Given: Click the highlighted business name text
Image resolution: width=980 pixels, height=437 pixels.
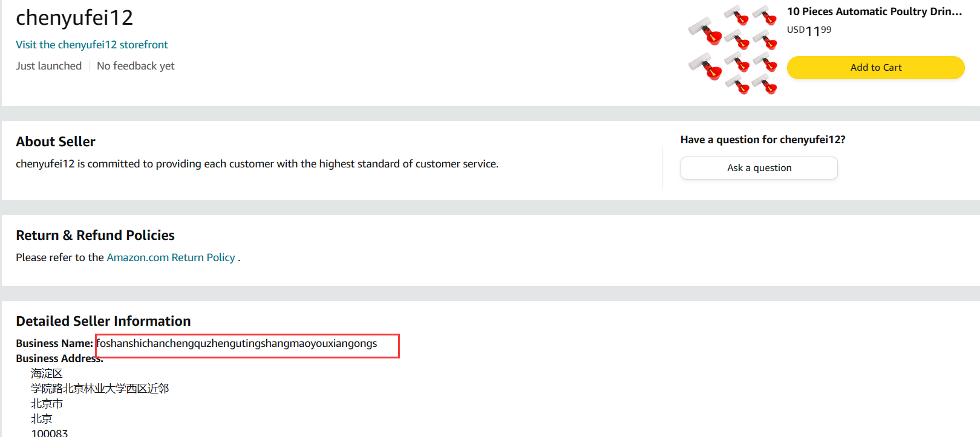Looking at the screenshot, I should (237, 343).
